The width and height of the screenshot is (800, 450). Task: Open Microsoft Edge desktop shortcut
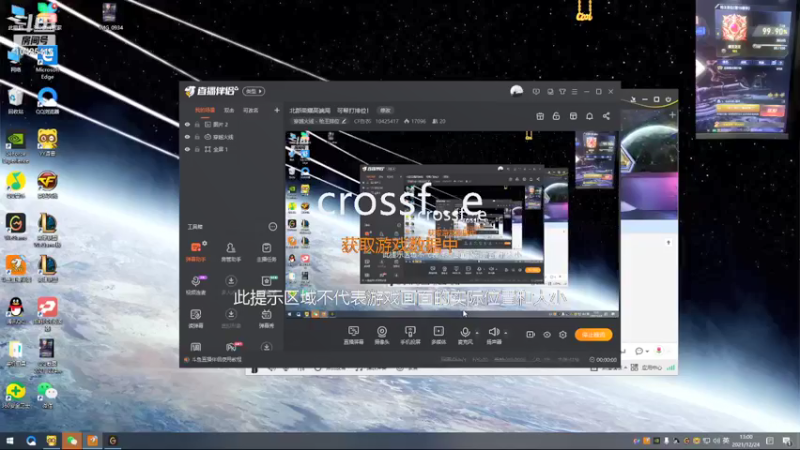pyautogui.click(x=47, y=62)
